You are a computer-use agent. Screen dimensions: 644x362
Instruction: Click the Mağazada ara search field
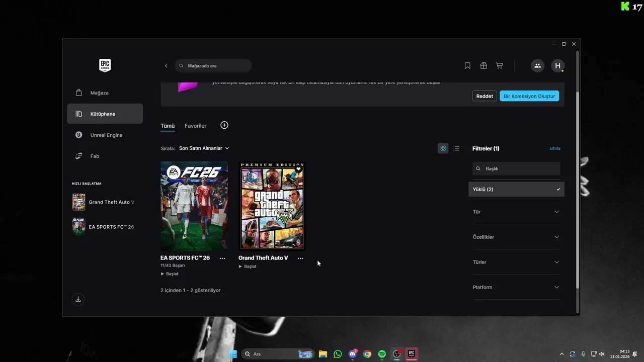click(x=213, y=66)
